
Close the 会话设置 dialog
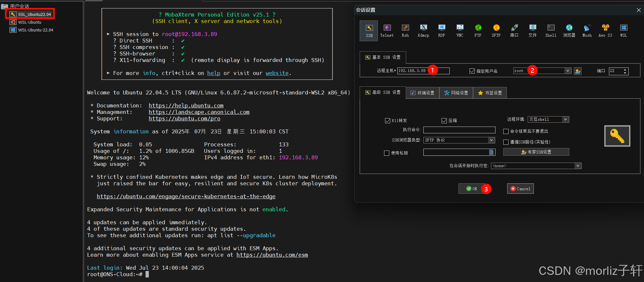[638, 10]
